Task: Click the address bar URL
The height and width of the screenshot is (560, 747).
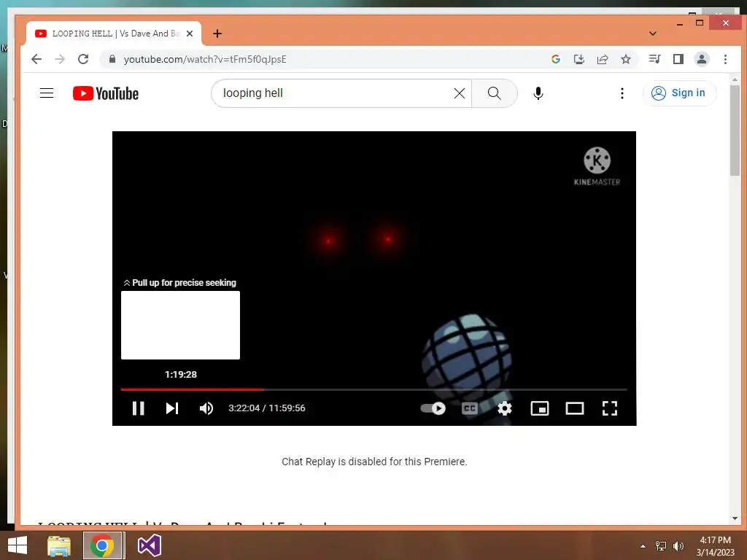Action: click(x=205, y=59)
